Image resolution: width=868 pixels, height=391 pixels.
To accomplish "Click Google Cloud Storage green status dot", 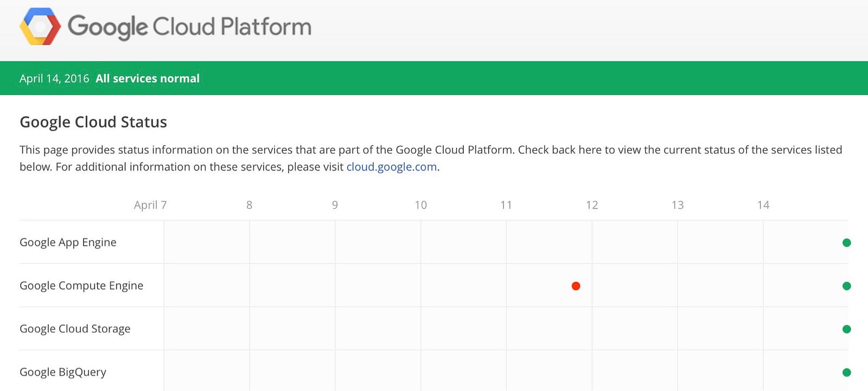I will pyautogui.click(x=846, y=329).
